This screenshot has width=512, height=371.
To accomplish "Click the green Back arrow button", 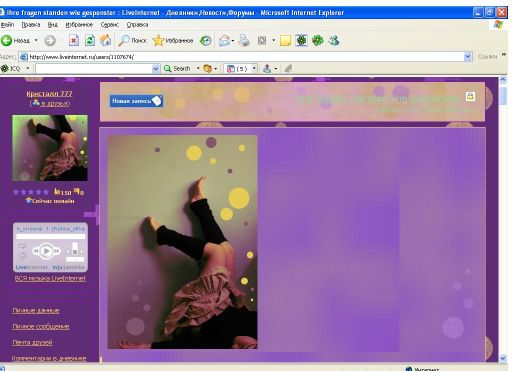I will (6, 41).
